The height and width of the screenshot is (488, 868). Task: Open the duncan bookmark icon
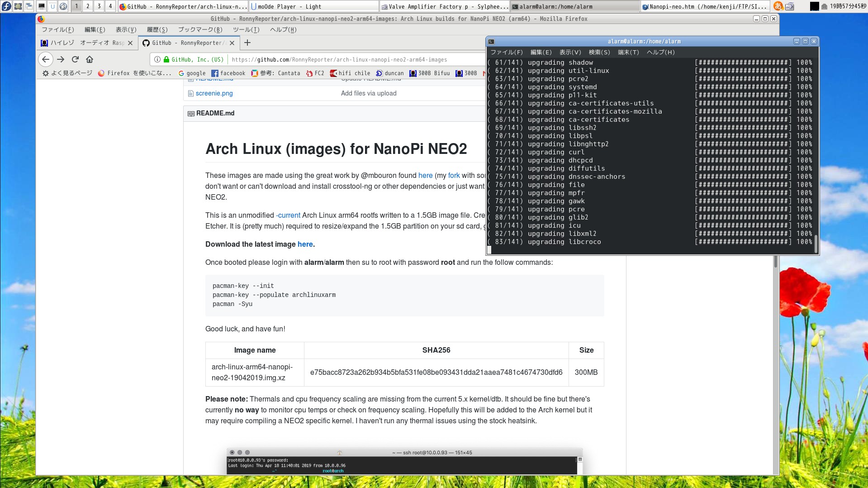click(x=390, y=73)
